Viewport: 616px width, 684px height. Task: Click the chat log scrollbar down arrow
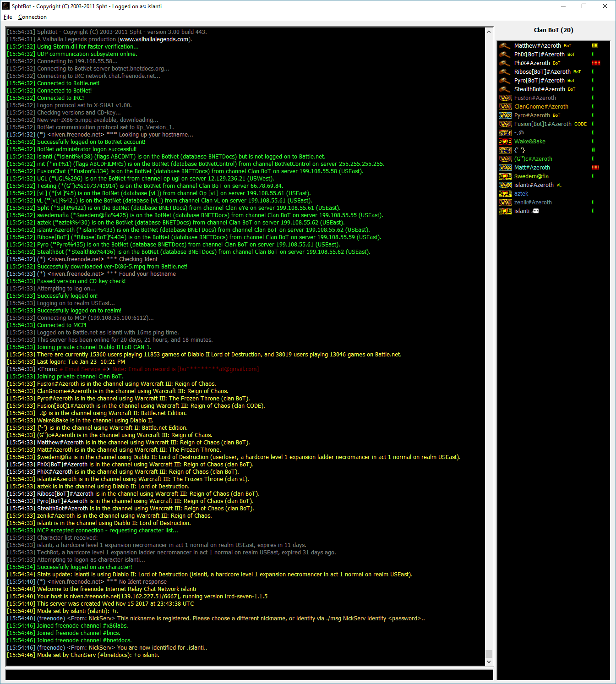click(489, 662)
